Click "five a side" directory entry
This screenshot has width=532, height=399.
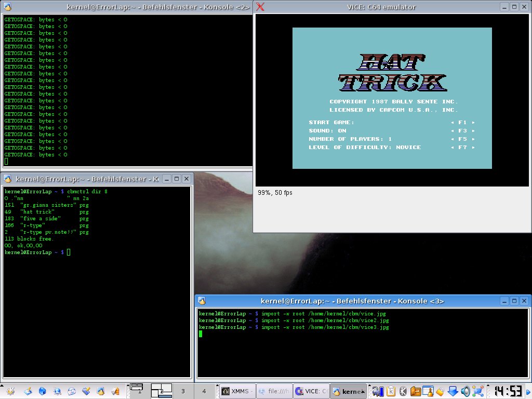(x=46, y=219)
